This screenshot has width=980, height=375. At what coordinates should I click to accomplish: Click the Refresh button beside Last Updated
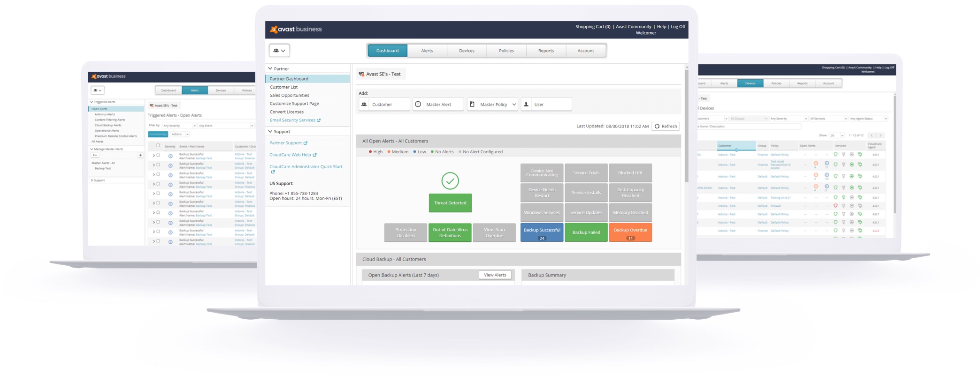click(666, 126)
